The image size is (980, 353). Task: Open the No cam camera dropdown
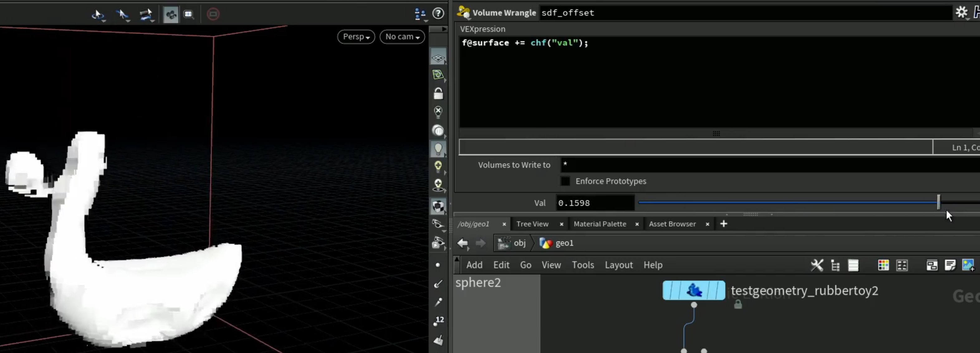coord(402,36)
